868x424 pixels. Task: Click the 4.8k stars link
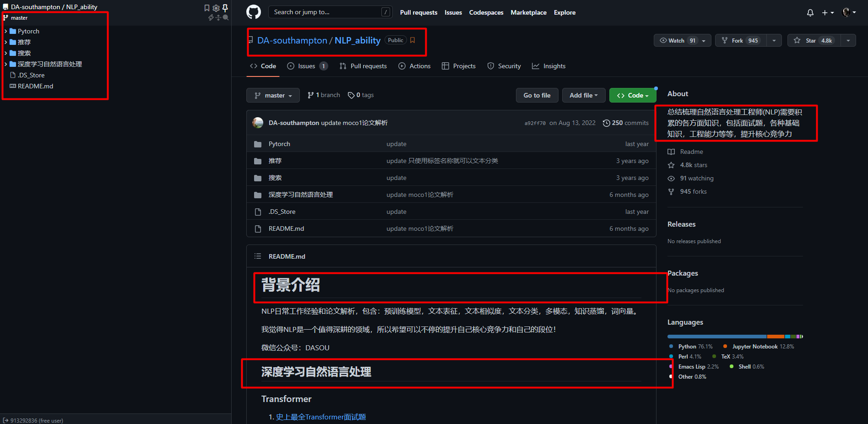pos(688,165)
